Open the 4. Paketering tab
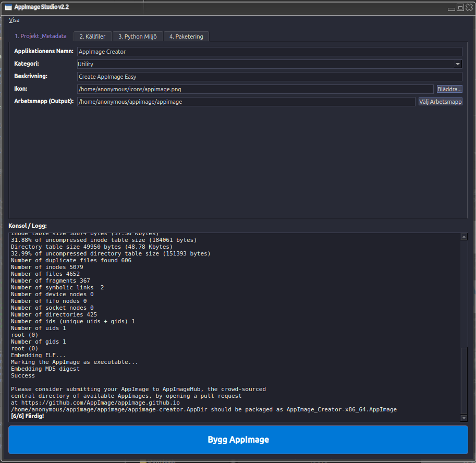The width and height of the screenshot is (476, 463). pos(186,36)
